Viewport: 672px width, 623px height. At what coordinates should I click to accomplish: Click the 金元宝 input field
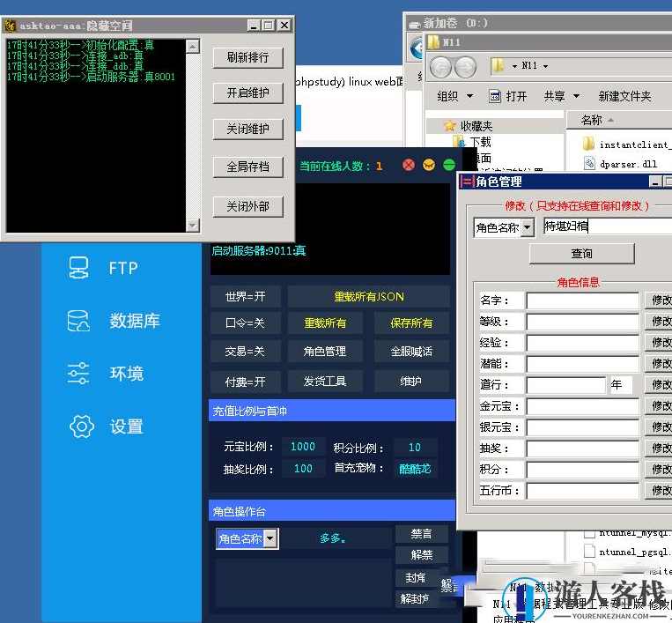(x=582, y=405)
